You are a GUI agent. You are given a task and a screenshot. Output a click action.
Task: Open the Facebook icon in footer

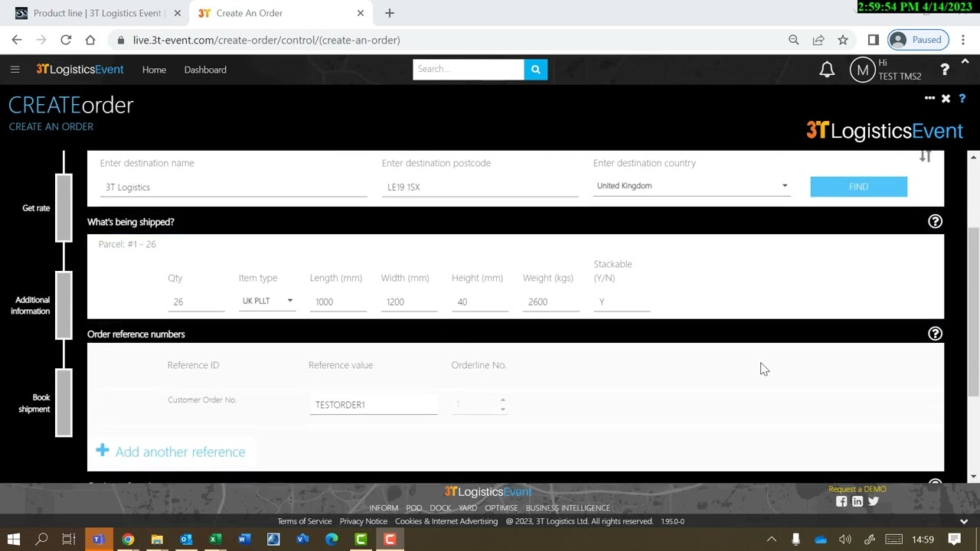point(841,501)
